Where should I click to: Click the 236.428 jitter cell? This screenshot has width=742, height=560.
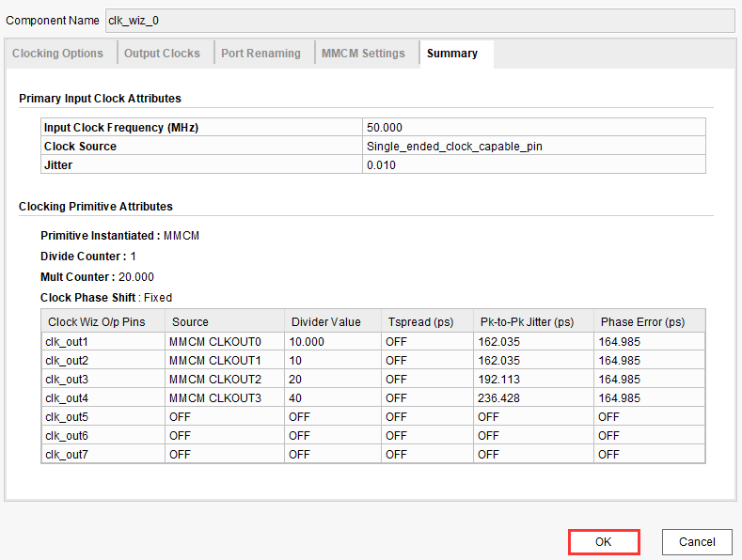pyautogui.click(x=533, y=398)
